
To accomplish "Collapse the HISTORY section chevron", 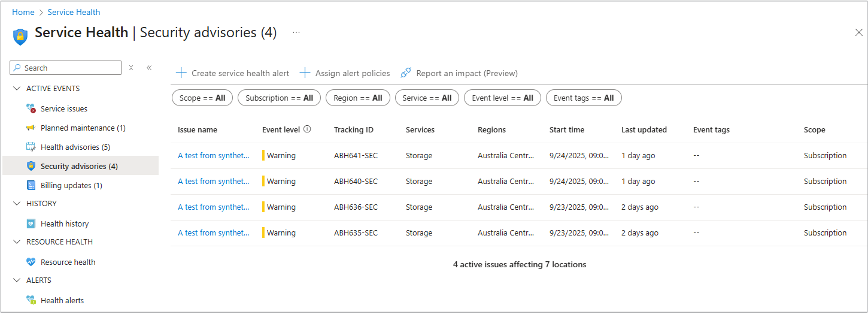I will [x=16, y=204].
